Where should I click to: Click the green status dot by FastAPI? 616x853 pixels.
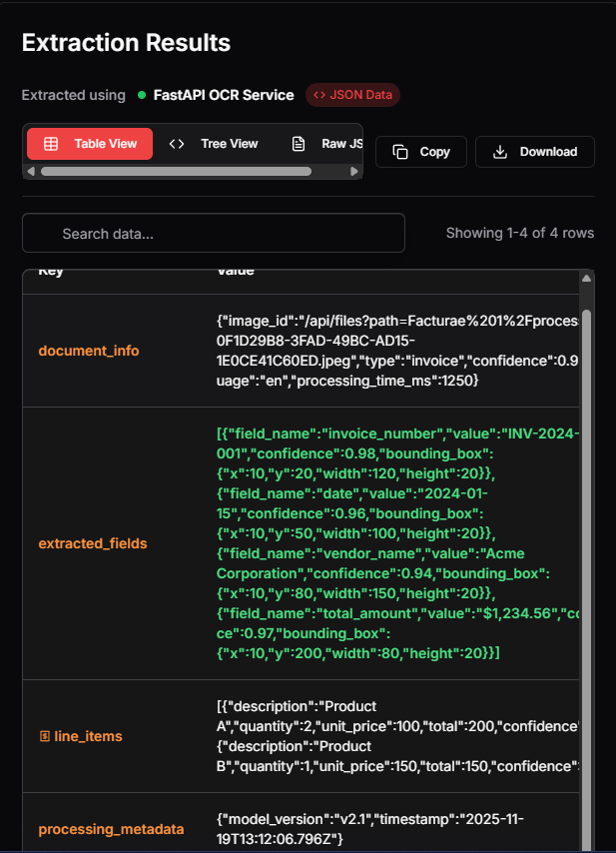(142, 96)
